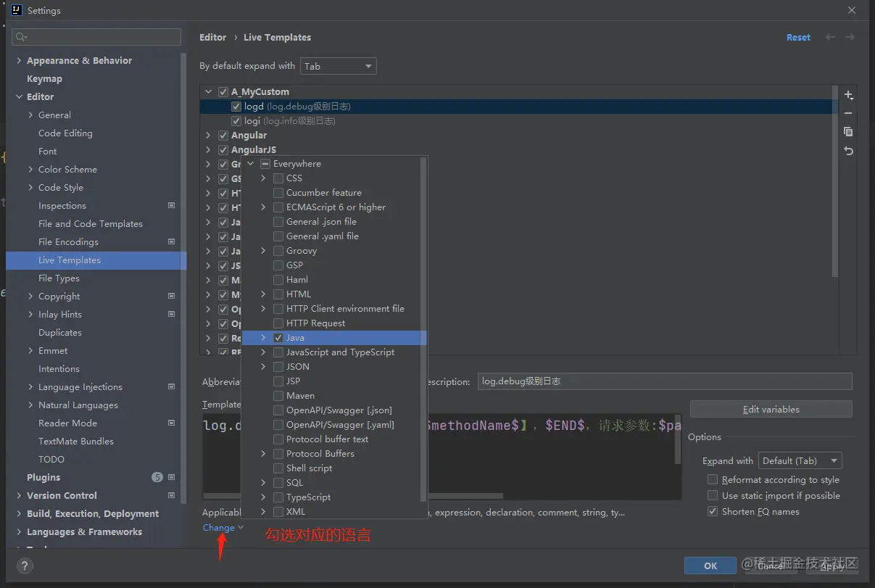The image size is (875, 588).
Task: Collapse the Editor settings section
Action: coord(20,97)
